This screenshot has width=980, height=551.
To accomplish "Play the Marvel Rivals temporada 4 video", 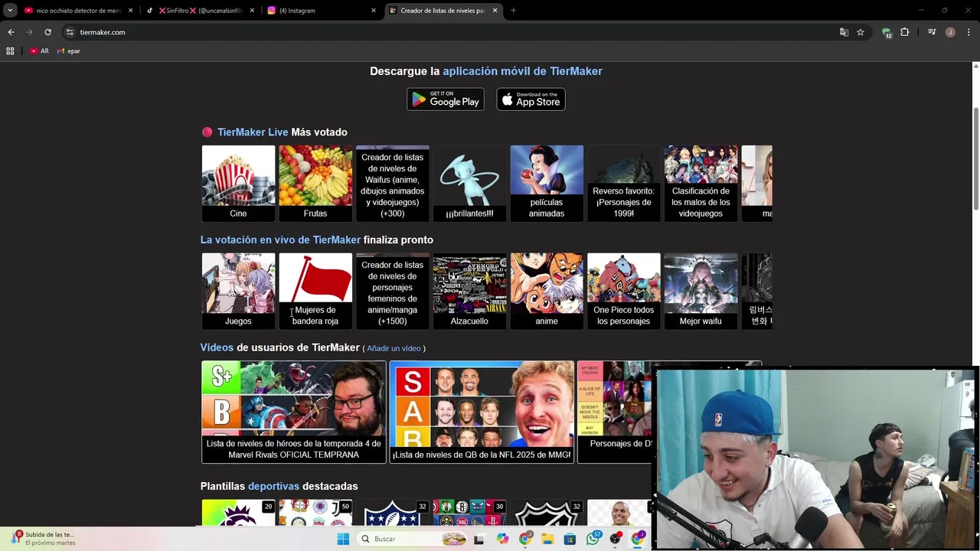I will pos(293,412).
